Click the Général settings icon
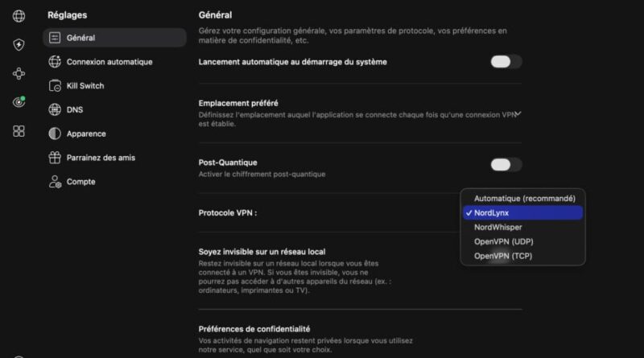The image size is (644, 358). (x=55, y=38)
